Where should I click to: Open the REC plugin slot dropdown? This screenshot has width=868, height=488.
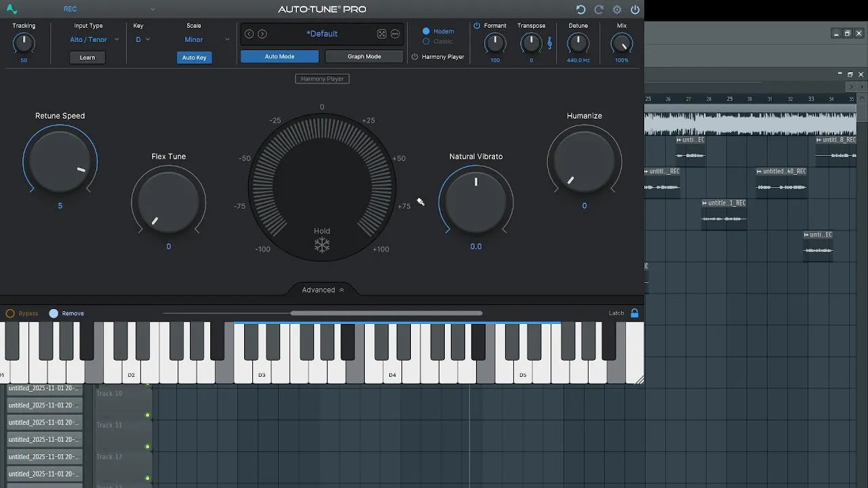point(108,9)
